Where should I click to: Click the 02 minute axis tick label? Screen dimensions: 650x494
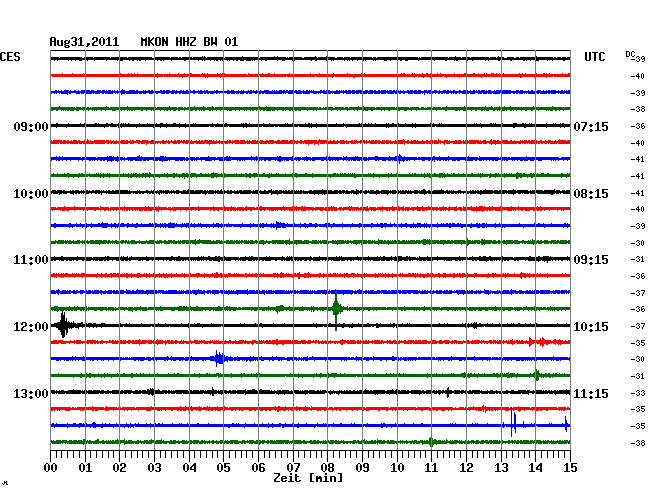pos(119,467)
